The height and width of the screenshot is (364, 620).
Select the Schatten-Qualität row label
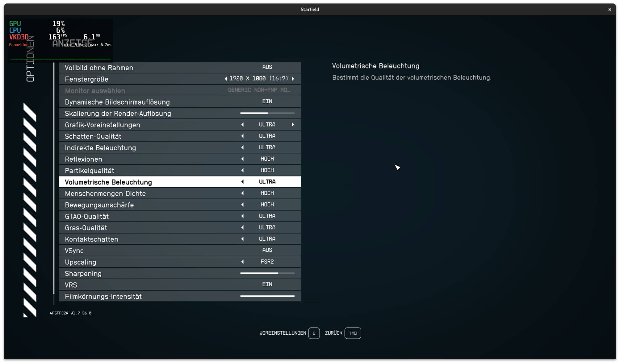point(93,136)
